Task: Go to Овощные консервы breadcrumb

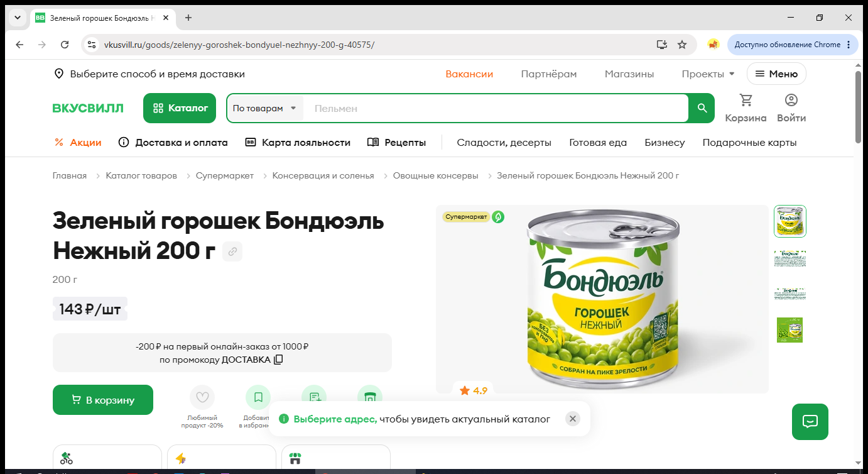Action: coord(435,175)
